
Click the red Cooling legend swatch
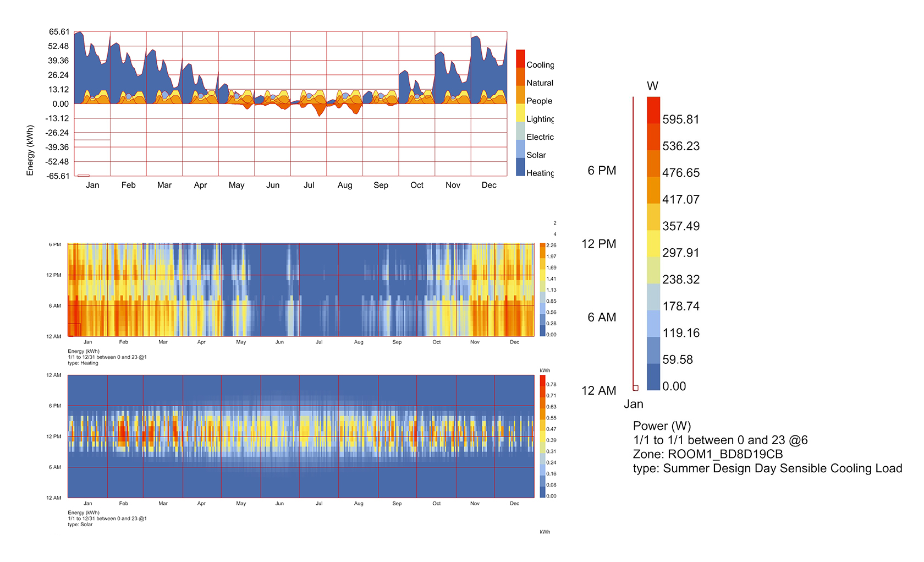[x=520, y=59]
